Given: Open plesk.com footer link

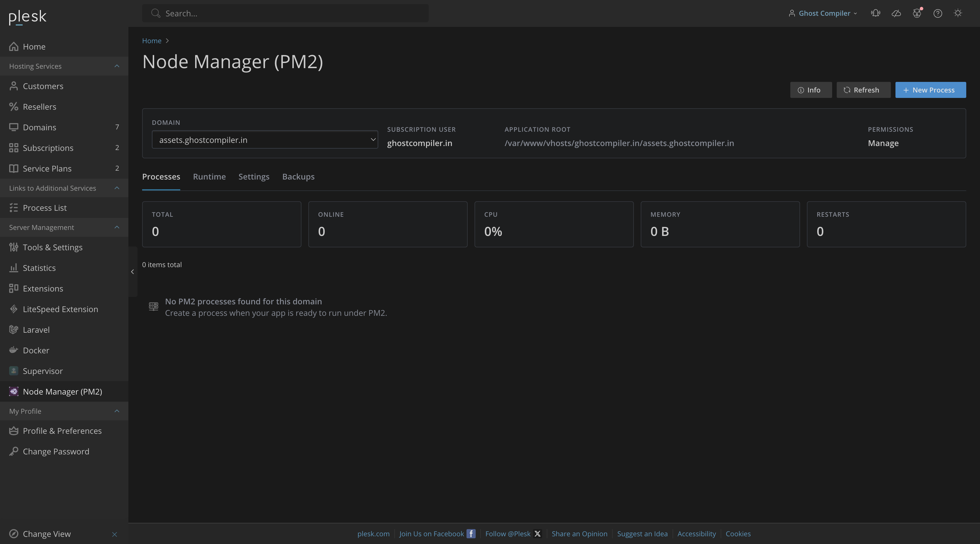Looking at the screenshot, I should 373,534.
